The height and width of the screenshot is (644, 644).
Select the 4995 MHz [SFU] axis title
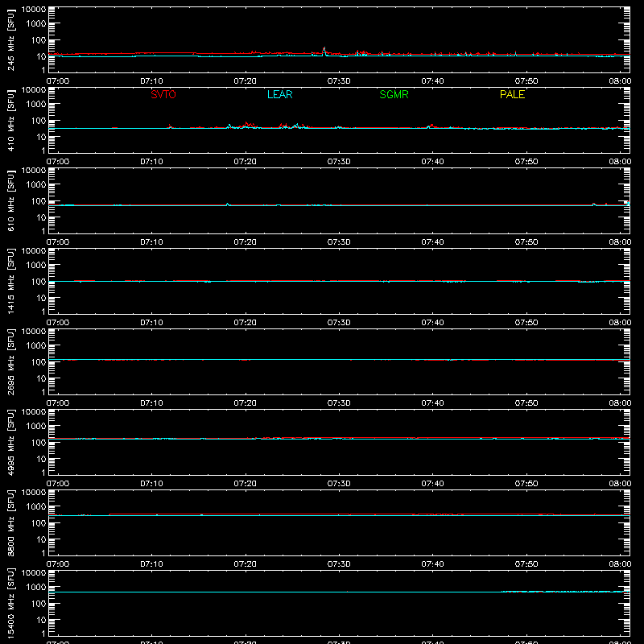click(x=10, y=442)
